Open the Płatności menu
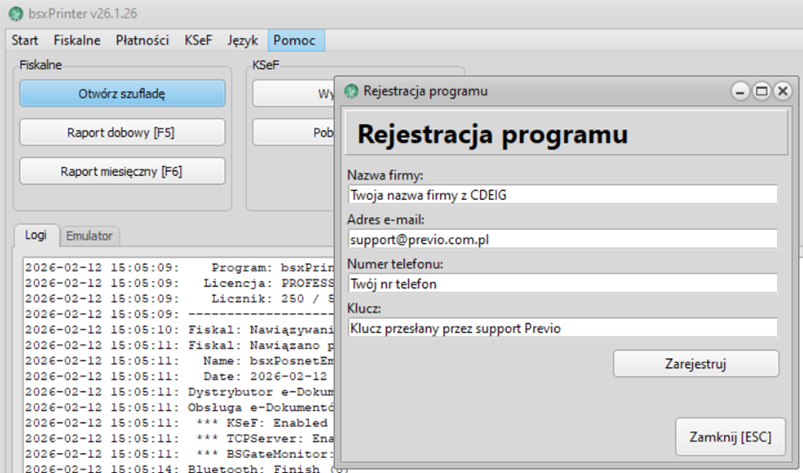 point(142,41)
